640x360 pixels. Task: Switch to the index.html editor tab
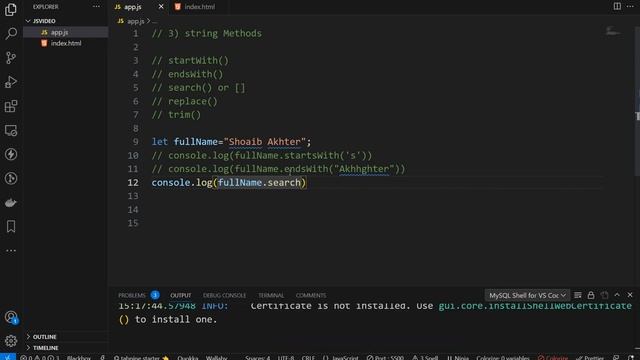click(x=199, y=7)
